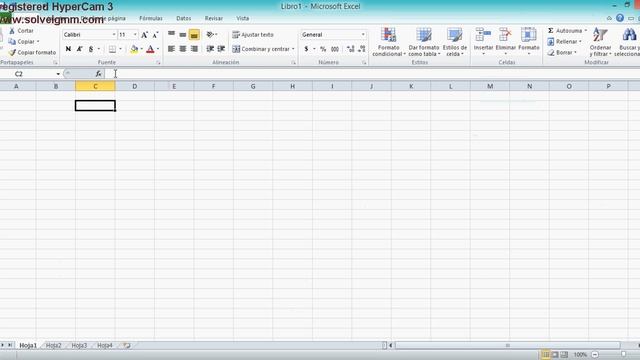Screen dimensions: 640x360
Task: Click Ajustar texto wrap button
Action: [253, 35]
